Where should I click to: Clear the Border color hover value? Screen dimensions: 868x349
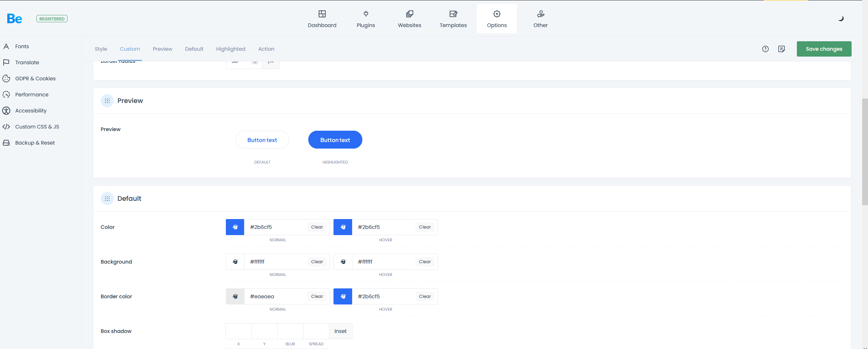pos(425,296)
